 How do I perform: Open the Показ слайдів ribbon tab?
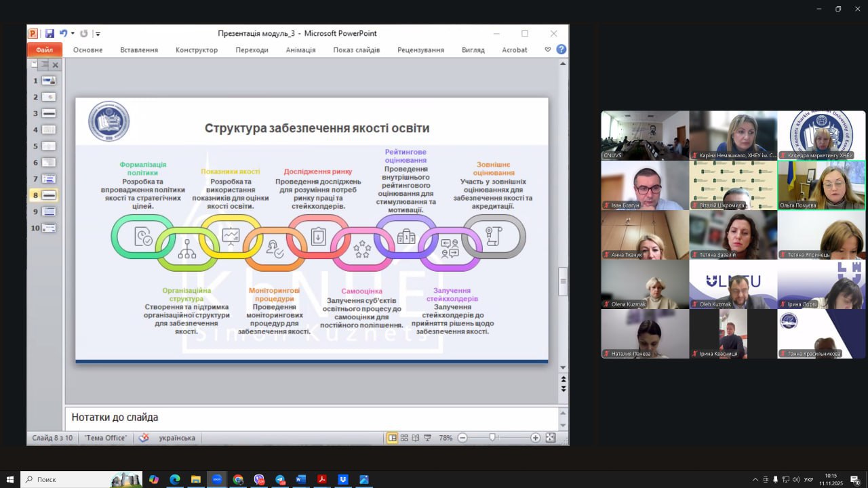356,49
